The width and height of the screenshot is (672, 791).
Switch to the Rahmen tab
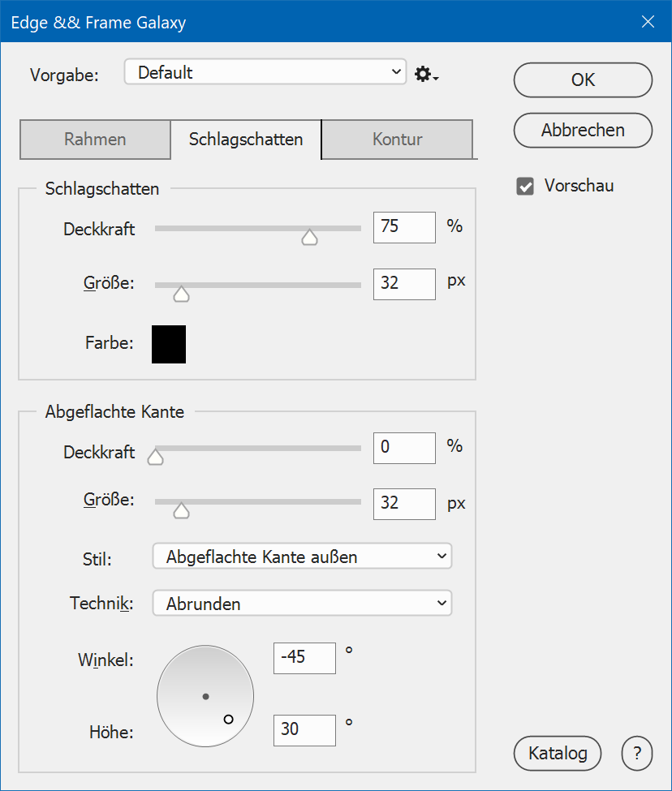(95, 140)
